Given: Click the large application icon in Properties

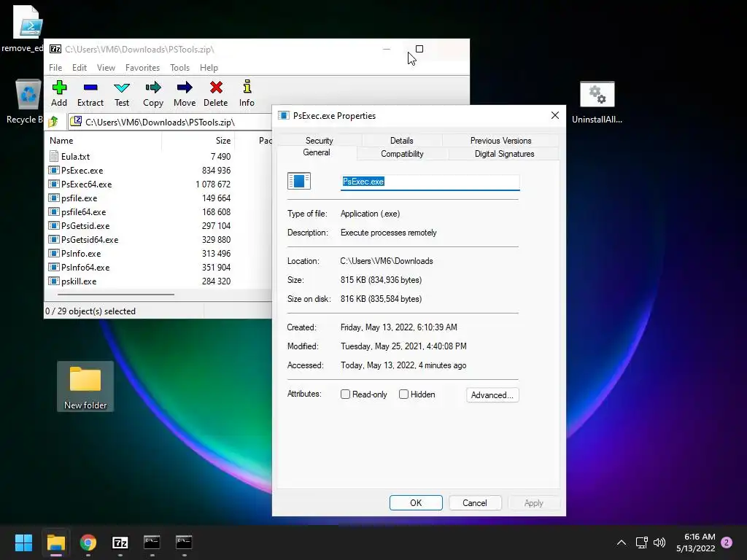Looking at the screenshot, I should 299,181.
